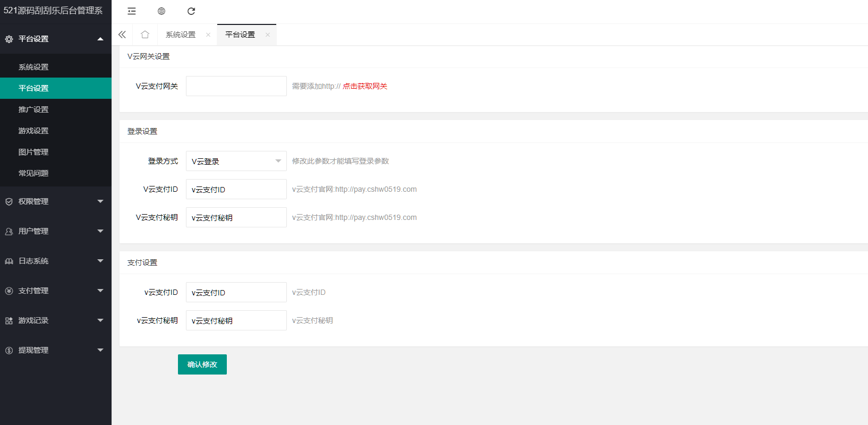Switch to the 系统设置 tab
Viewport: 868px width, 425px height.
pyautogui.click(x=181, y=35)
